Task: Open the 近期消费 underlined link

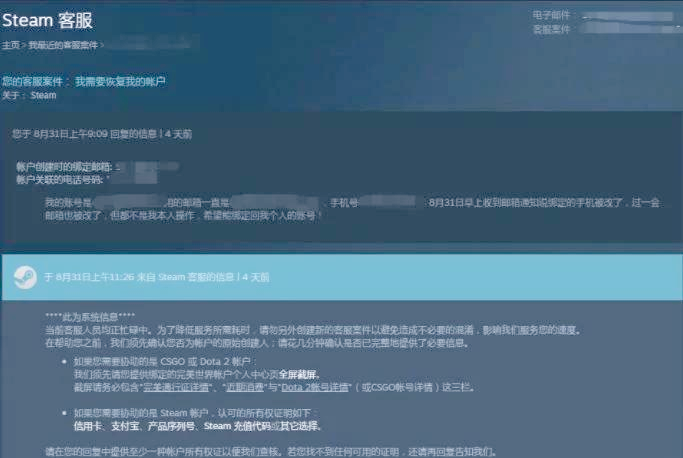Action: click(245, 387)
